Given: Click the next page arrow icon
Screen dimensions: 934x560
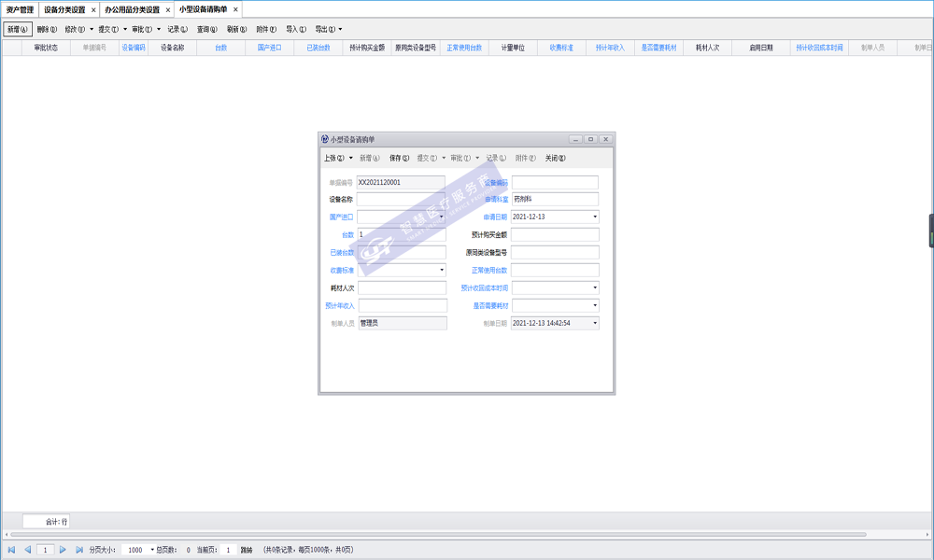Looking at the screenshot, I should pos(63,550).
